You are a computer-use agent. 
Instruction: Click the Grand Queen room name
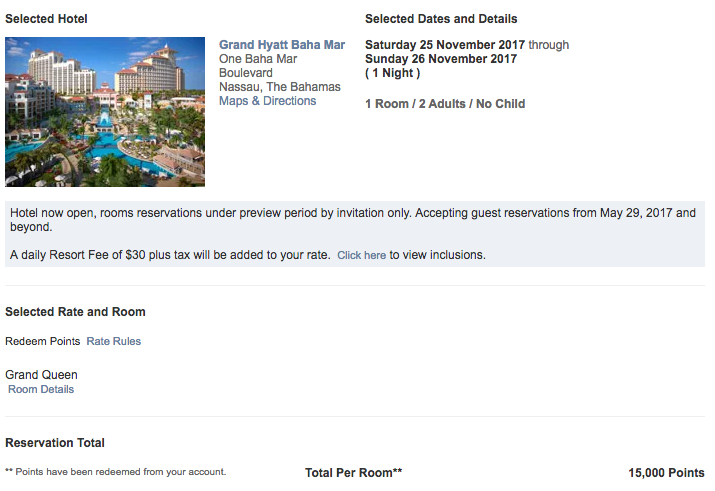(x=41, y=375)
